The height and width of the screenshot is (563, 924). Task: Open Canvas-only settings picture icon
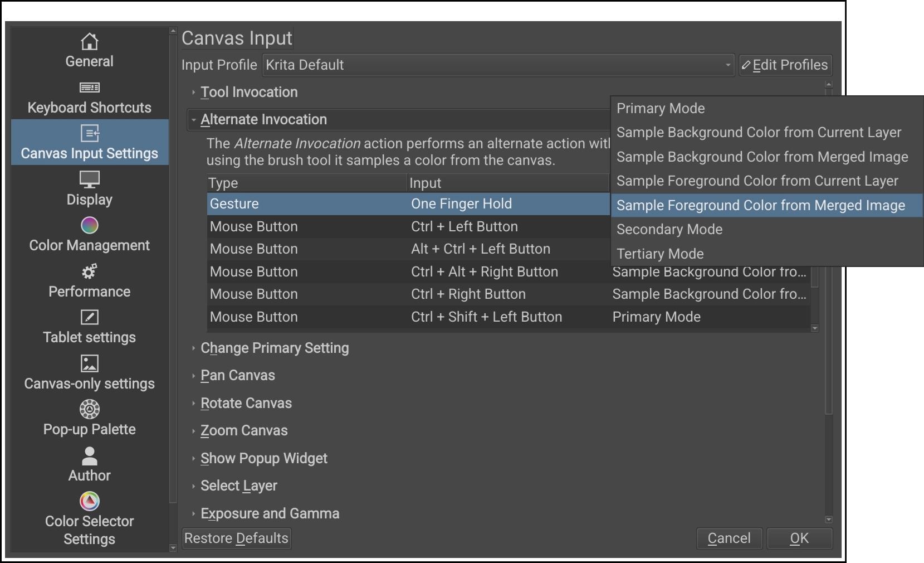(x=89, y=363)
